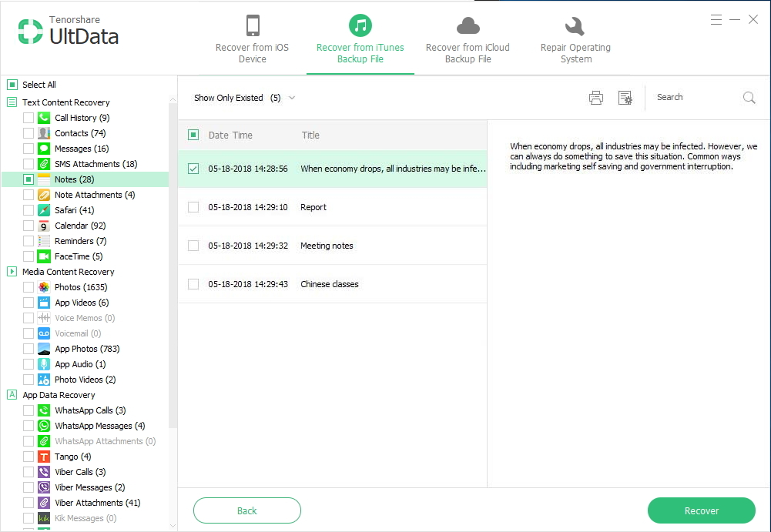Tick the checkbox for Report note

point(193,207)
